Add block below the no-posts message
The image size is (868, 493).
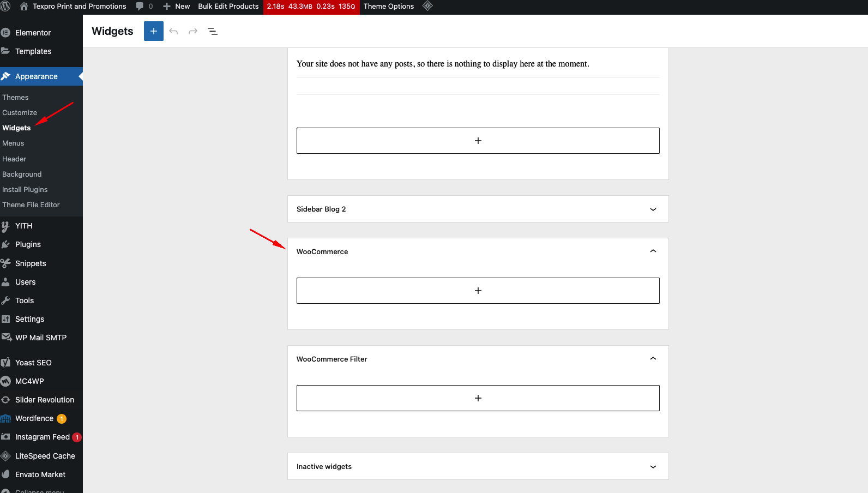click(x=478, y=141)
